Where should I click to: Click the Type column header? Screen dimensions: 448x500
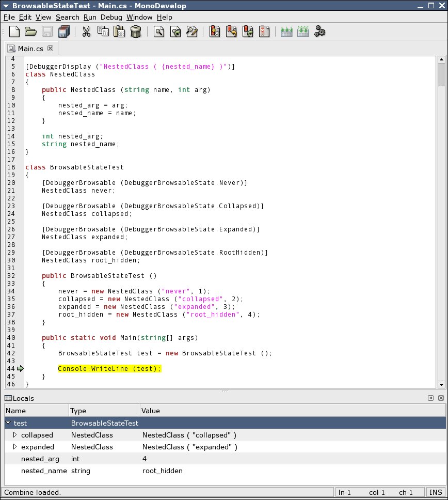pyautogui.click(x=104, y=411)
